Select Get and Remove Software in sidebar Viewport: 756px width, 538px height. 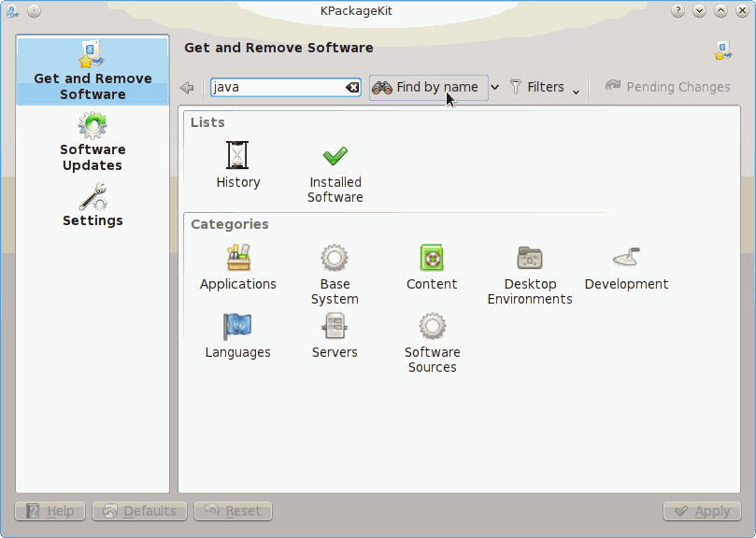[x=93, y=70]
